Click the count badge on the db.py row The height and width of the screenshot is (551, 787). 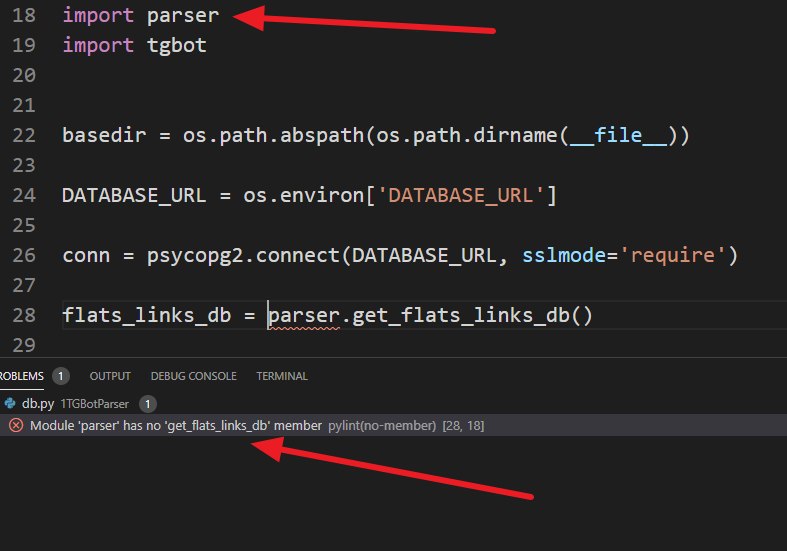[x=148, y=403]
